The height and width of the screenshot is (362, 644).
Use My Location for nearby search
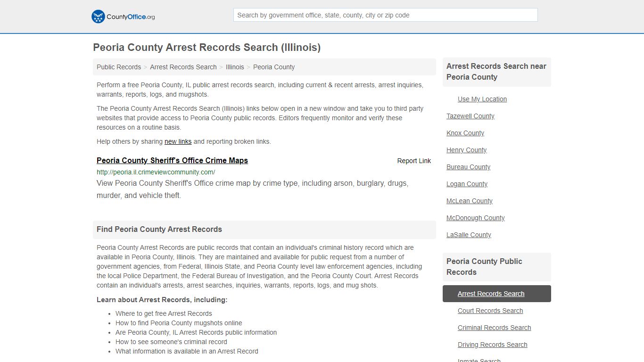click(482, 99)
